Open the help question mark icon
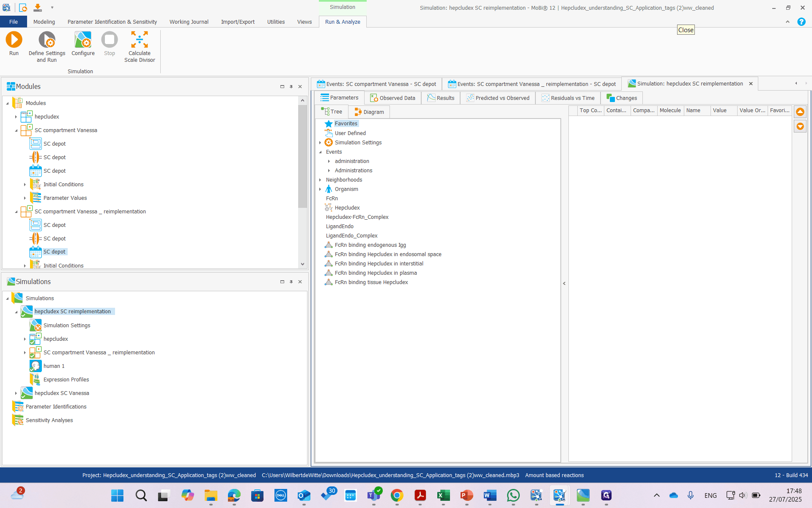The height and width of the screenshot is (508, 812). tap(801, 22)
